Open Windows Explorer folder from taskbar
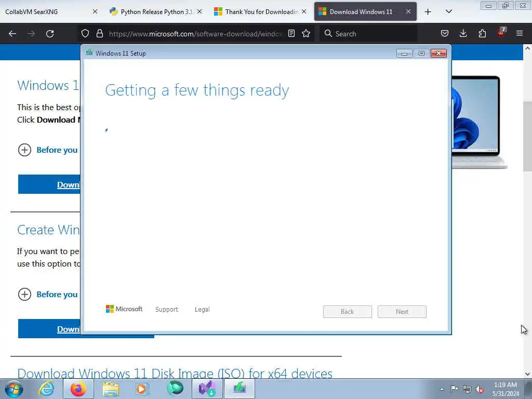The image size is (532, 399). point(111,389)
